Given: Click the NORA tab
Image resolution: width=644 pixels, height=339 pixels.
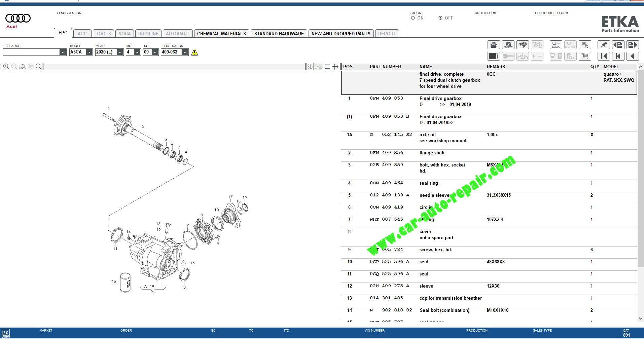Looking at the screenshot, I should 124,34.
